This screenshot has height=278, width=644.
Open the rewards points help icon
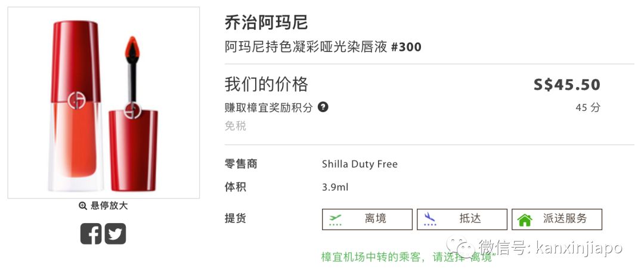(323, 107)
